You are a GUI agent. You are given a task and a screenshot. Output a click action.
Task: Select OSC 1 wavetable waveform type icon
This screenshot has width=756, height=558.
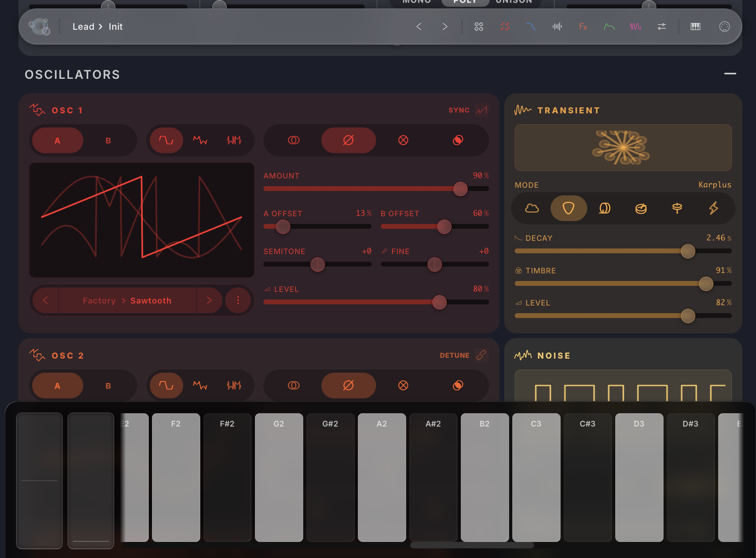(x=200, y=140)
